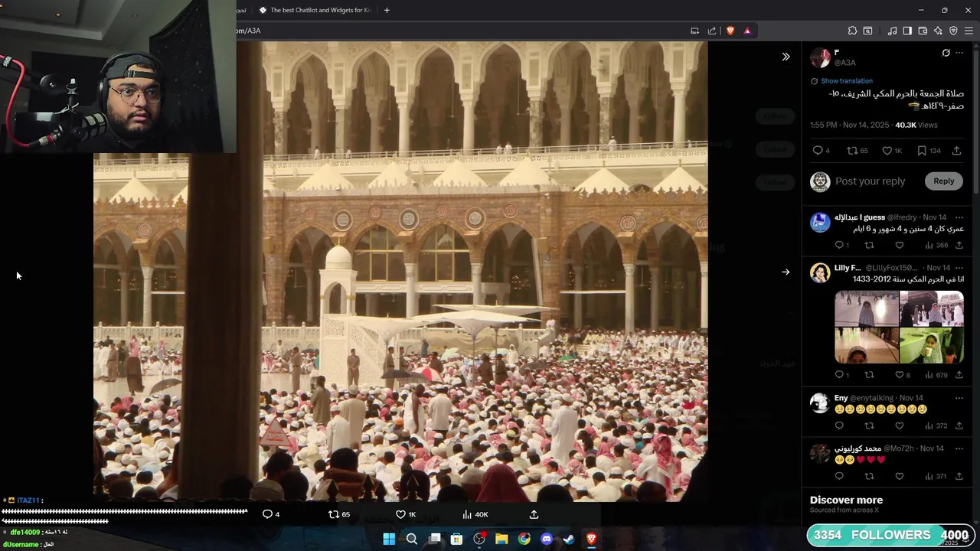Reply to Lilly Fox comment showing 1
The height and width of the screenshot is (551, 980).
pyautogui.click(x=841, y=375)
